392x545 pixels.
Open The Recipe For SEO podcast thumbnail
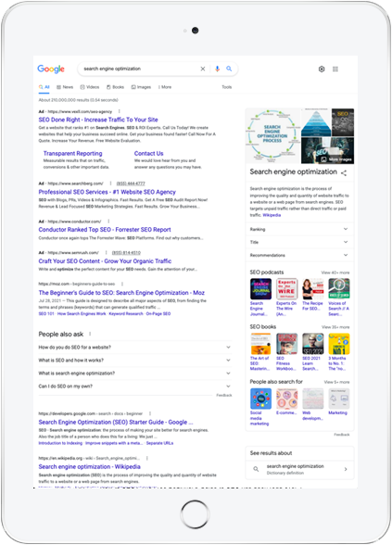313,289
